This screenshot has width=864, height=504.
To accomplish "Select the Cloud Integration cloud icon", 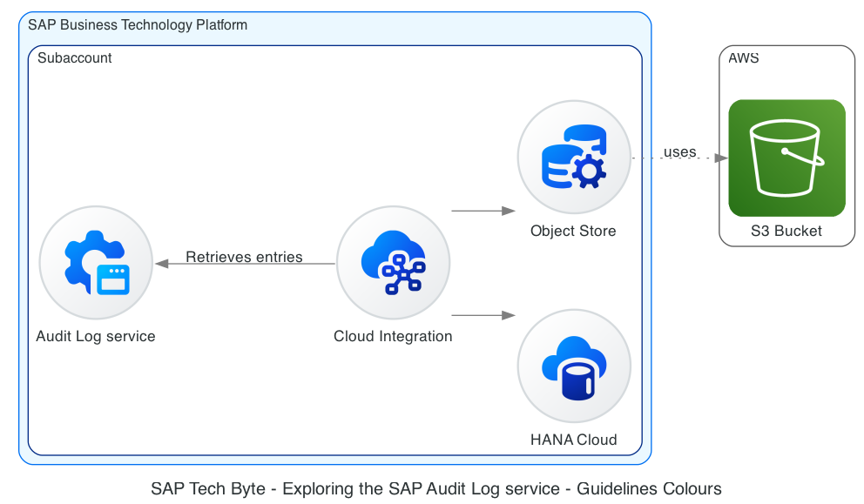I will tap(393, 263).
